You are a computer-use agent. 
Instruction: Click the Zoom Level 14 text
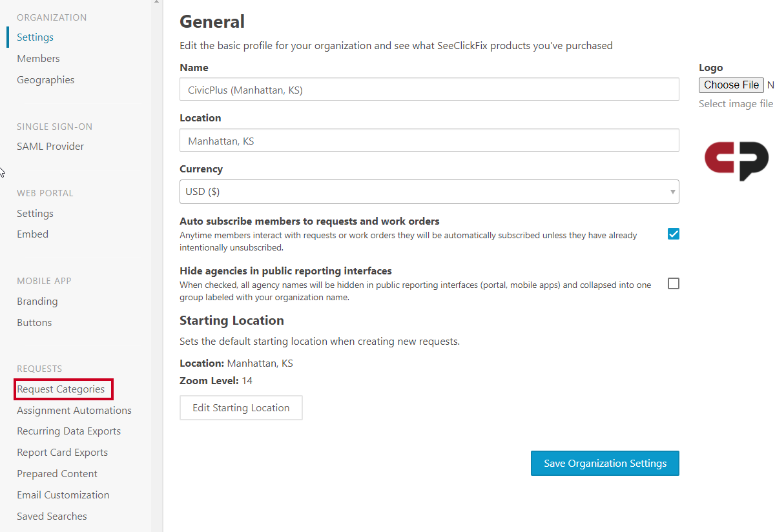(x=216, y=381)
